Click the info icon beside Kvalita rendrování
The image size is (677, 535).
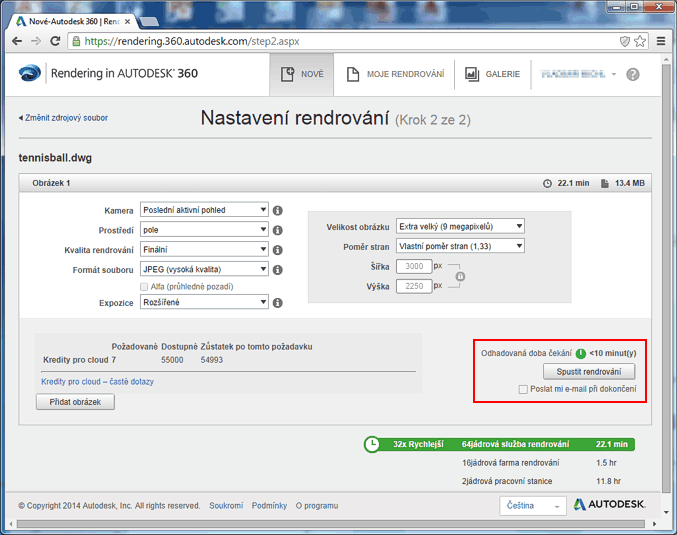click(278, 250)
